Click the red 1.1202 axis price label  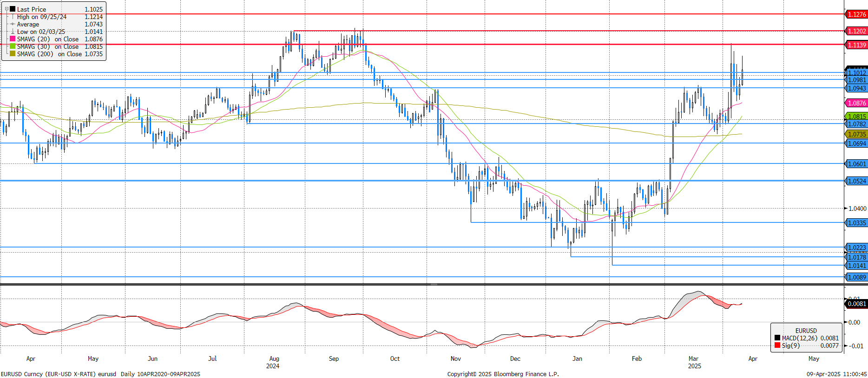point(856,31)
